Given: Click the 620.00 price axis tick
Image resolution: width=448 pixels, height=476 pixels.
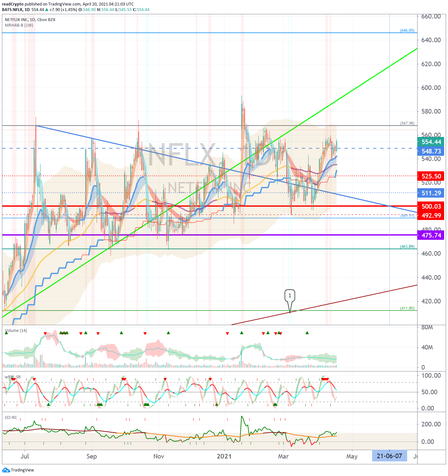Looking at the screenshot, I should [431, 64].
